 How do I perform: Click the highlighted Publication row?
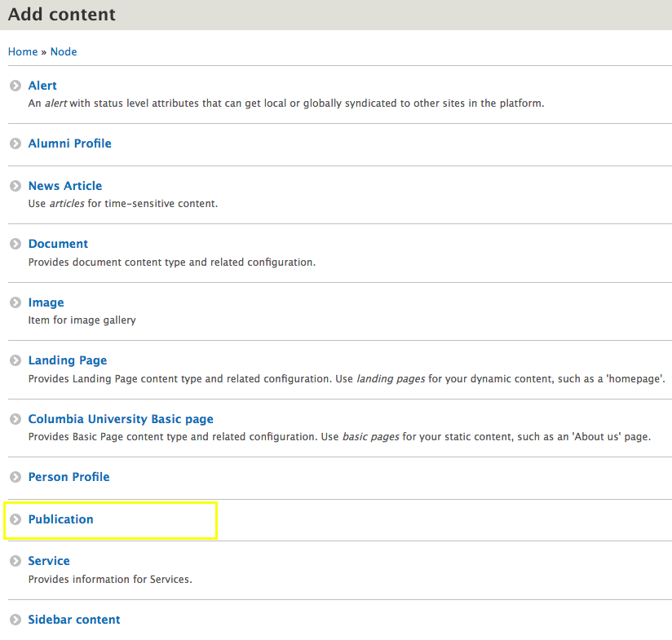(x=110, y=519)
